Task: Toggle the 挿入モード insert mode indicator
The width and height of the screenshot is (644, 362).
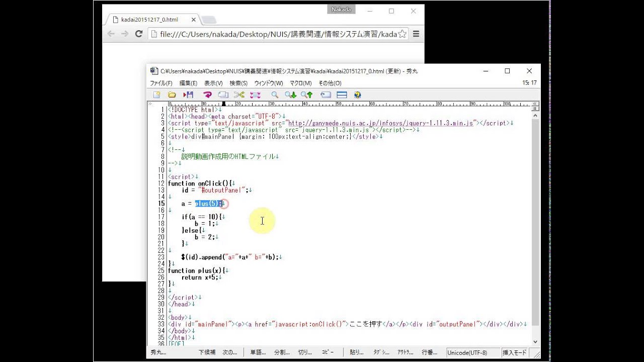Action: 515,352
